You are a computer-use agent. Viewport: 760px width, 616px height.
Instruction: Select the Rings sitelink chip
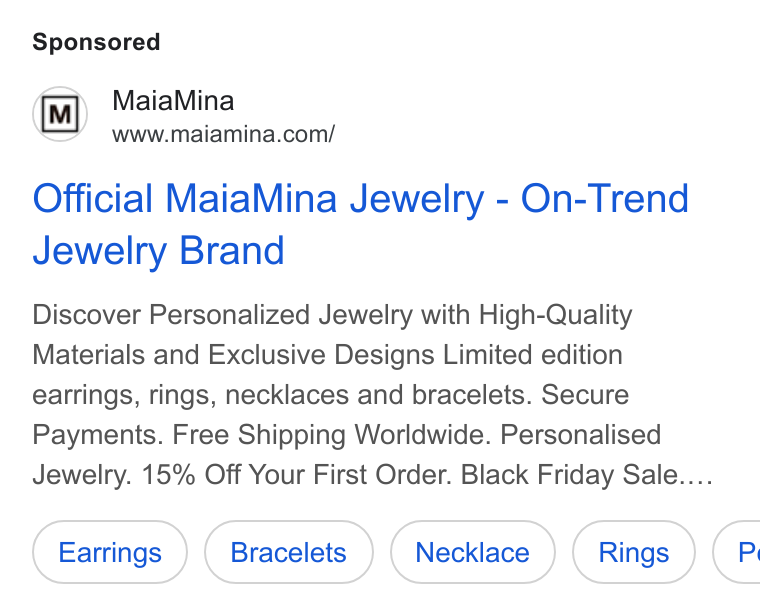coord(633,552)
